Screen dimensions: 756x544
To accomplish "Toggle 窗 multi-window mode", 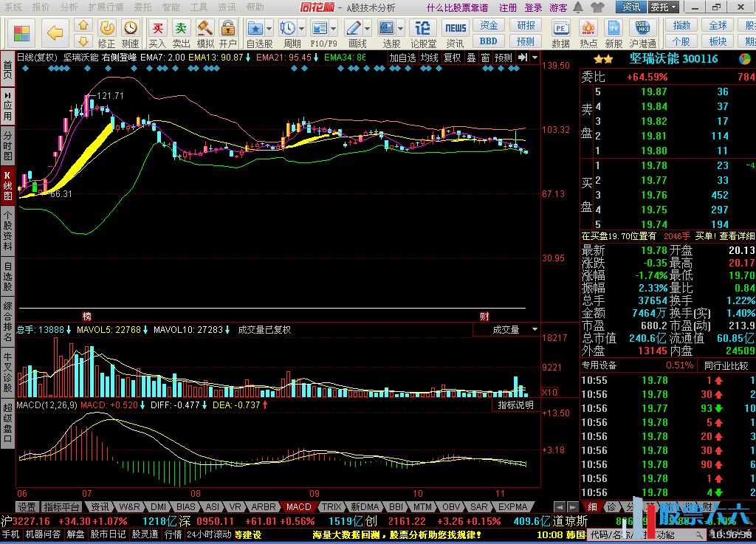I will tap(485, 58).
